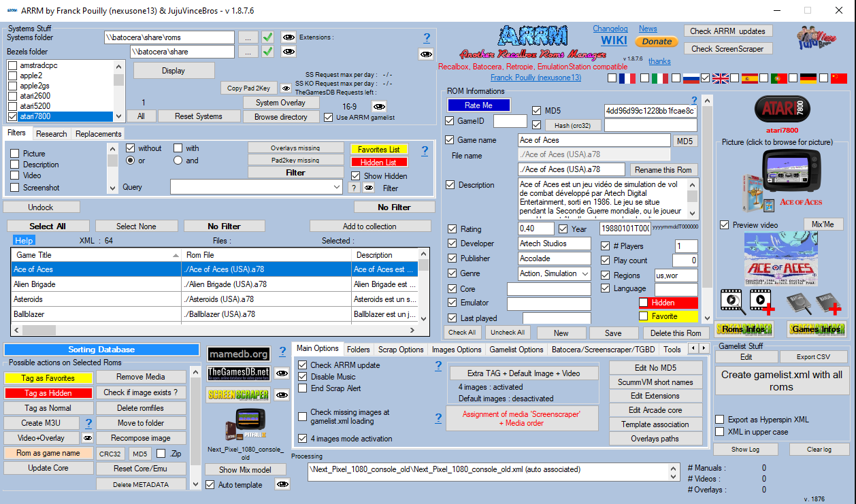Click the Game name text field
Screen dimensions: 856x504
594,140
